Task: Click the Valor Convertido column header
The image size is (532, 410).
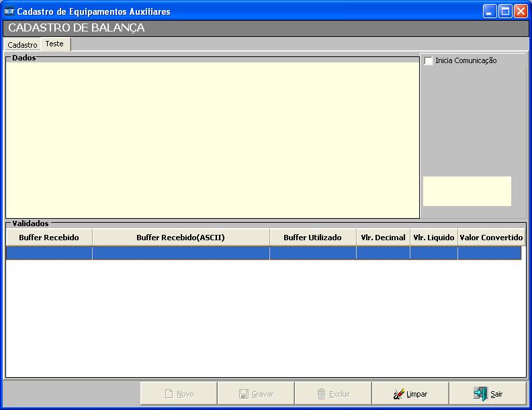Action: click(x=491, y=238)
